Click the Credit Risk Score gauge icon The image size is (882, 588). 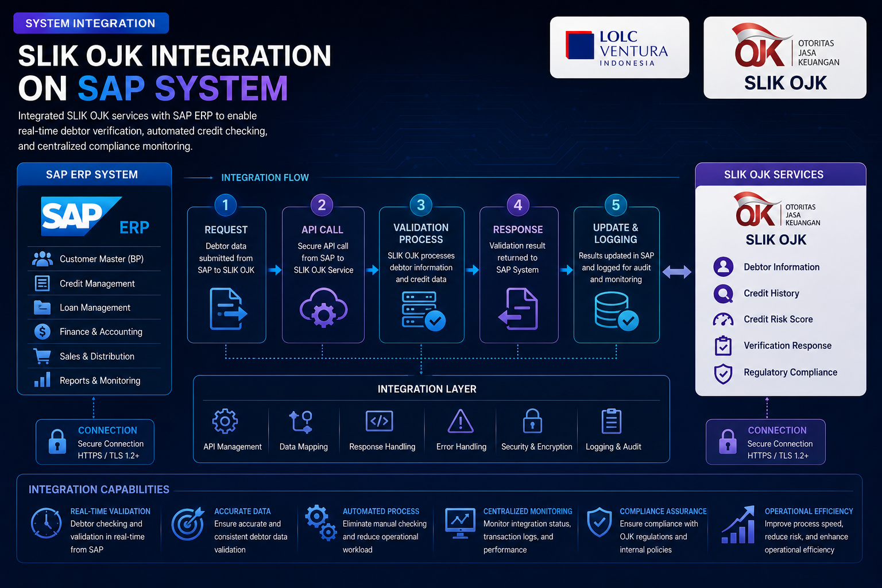click(724, 319)
